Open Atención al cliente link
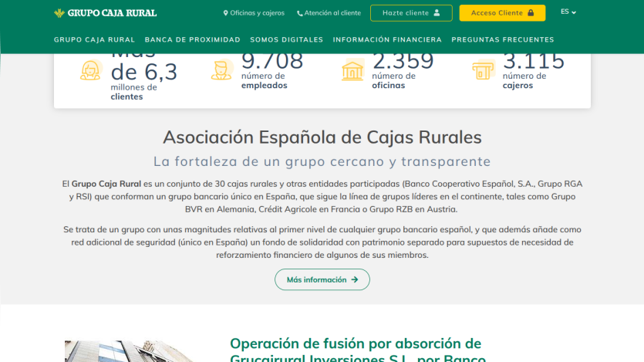The width and height of the screenshot is (644, 362). pyautogui.click(x=329, y=13)
